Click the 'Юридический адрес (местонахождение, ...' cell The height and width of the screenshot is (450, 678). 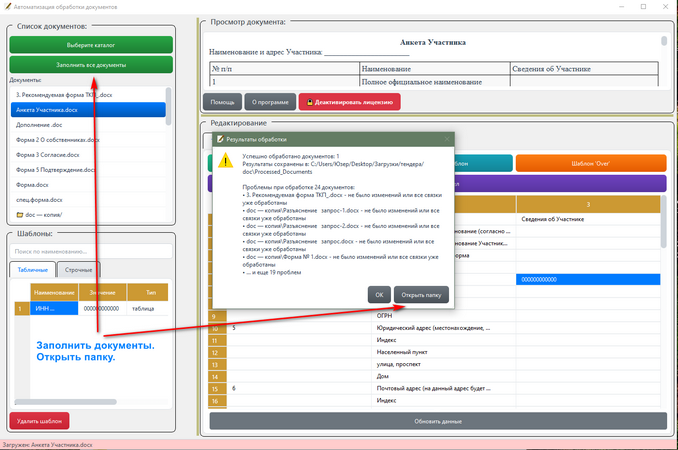(445, 328)
